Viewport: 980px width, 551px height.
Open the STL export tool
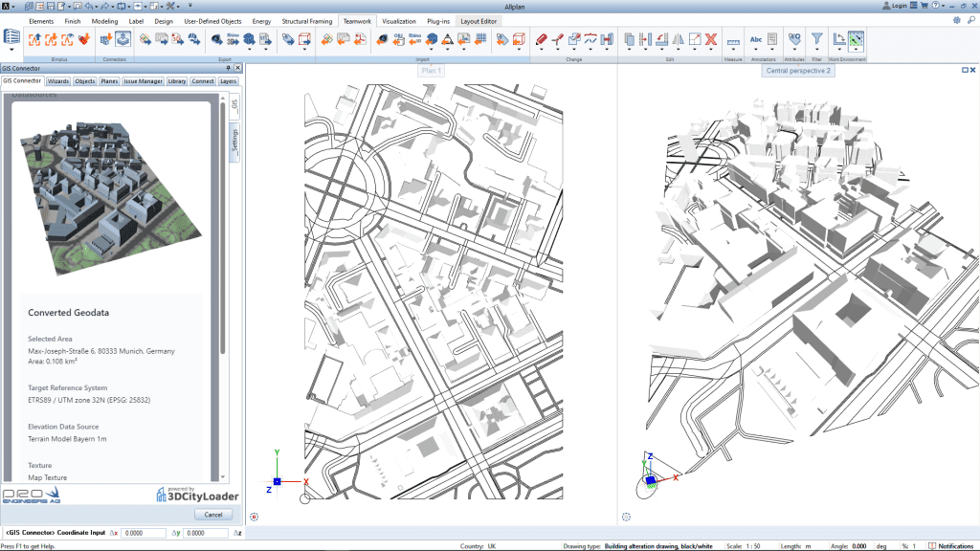pyautogui.click(x=264, y=39)
